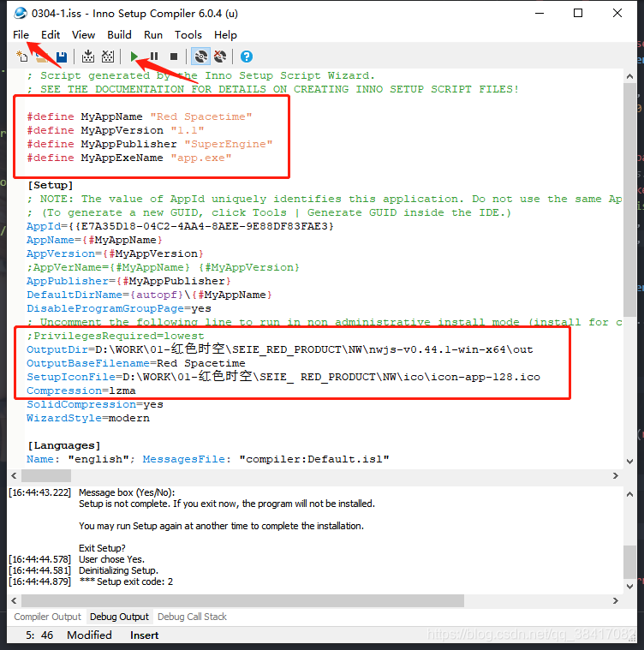Click the editor horizontal scrollbar right arrow
The width and height of the screenshot is (644, 650).
point(616,476)
